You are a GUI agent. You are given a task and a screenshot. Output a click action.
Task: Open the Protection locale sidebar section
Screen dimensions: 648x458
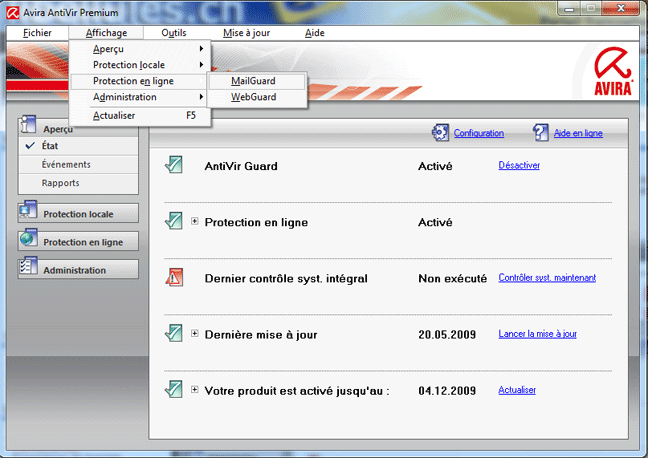pos(78,213)
